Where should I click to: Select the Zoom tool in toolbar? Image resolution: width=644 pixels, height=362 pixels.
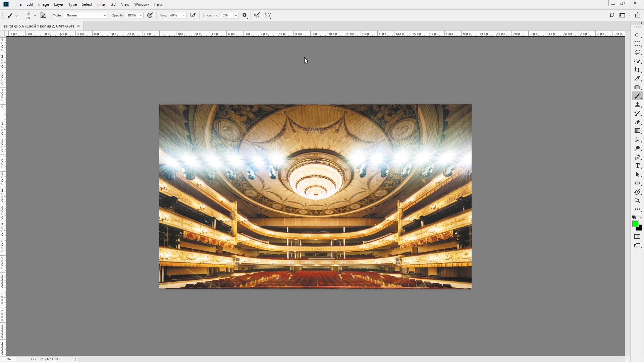click(x=637, y=200)
